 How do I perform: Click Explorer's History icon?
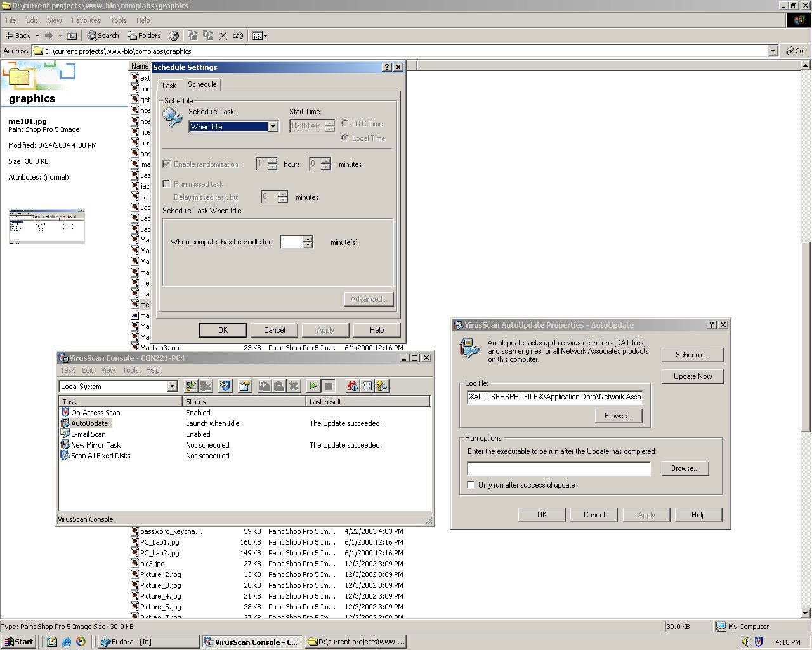[x=174, y=36]
